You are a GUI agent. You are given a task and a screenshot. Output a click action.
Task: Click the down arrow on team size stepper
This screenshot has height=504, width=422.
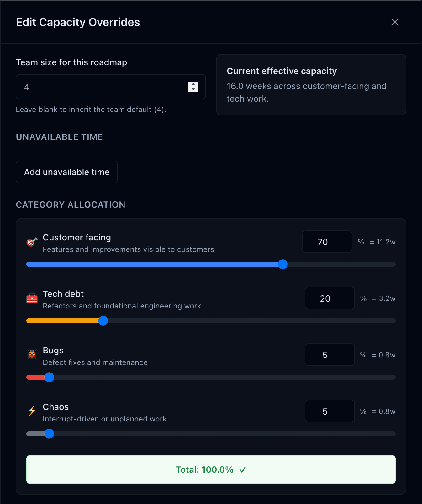click(193, 89)
